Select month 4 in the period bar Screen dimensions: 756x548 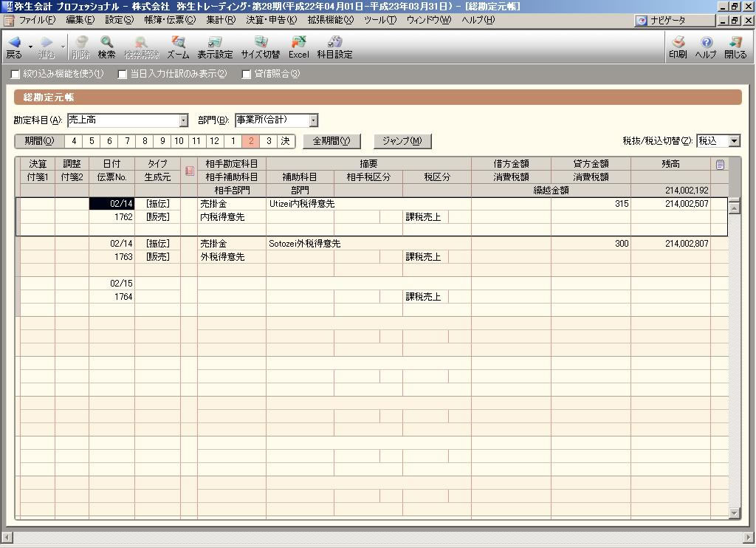pos(74,141)
